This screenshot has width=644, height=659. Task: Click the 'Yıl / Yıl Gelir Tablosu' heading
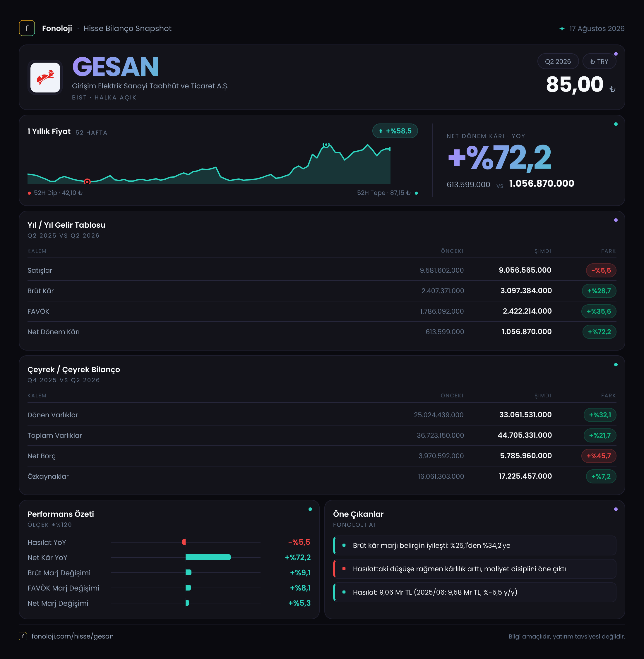[x=66, y=225]
